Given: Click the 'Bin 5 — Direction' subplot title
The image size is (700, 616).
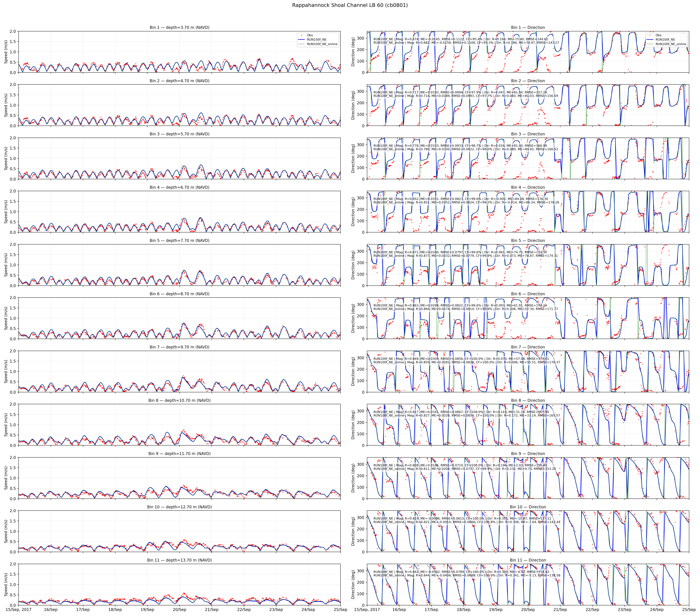Looking at the screenshot, I should (x=528, y=240).
